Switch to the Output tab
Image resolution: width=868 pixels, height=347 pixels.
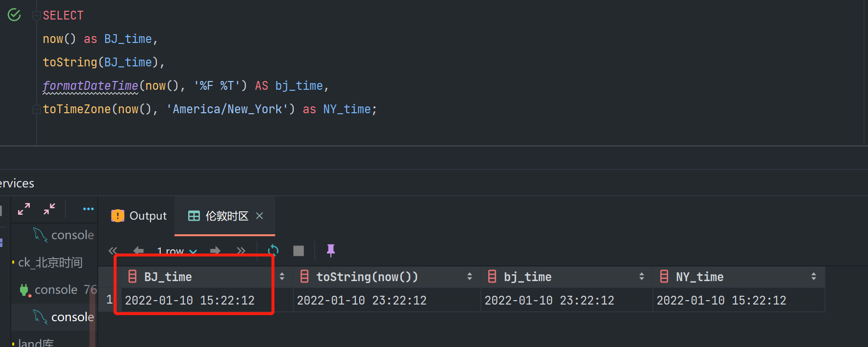[139, 216]
